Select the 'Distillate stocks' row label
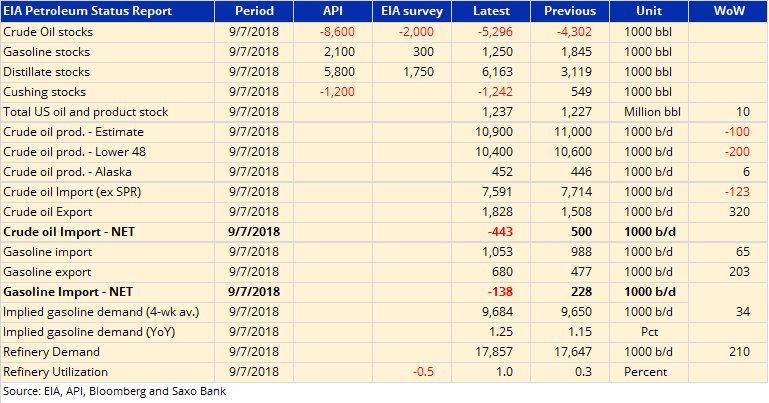Viewport: 769px width, 403px height. pos(47,72)
